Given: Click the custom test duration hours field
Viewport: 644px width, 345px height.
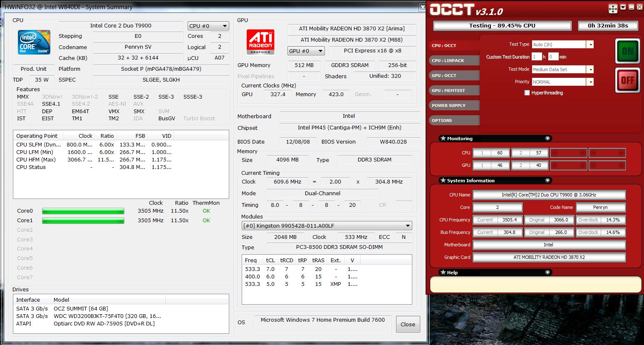Looking at the screenshot, I should tap(537, 57).
